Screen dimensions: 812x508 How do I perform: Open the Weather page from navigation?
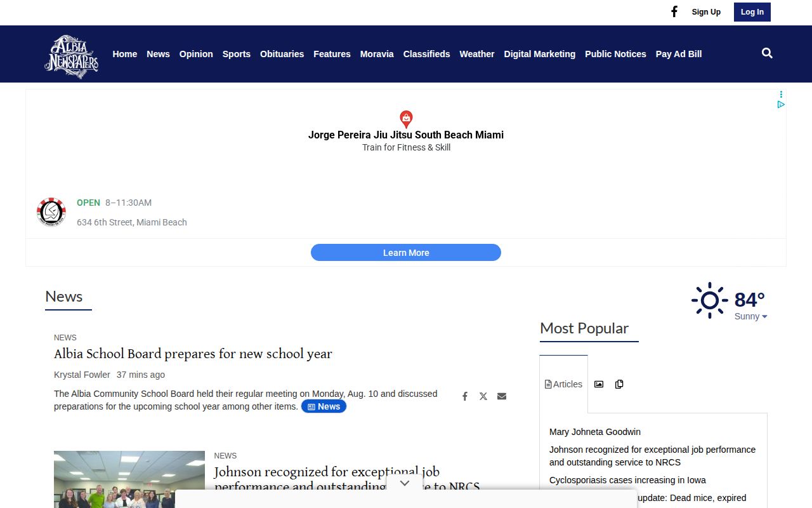pyautogui.click(x=477, y=54)
